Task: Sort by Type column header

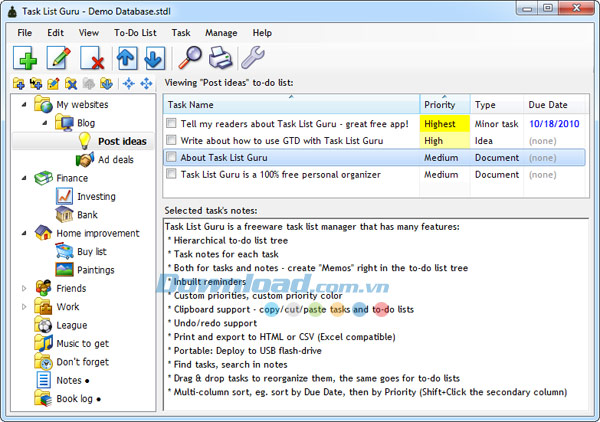Action: (x=497, y=104)
